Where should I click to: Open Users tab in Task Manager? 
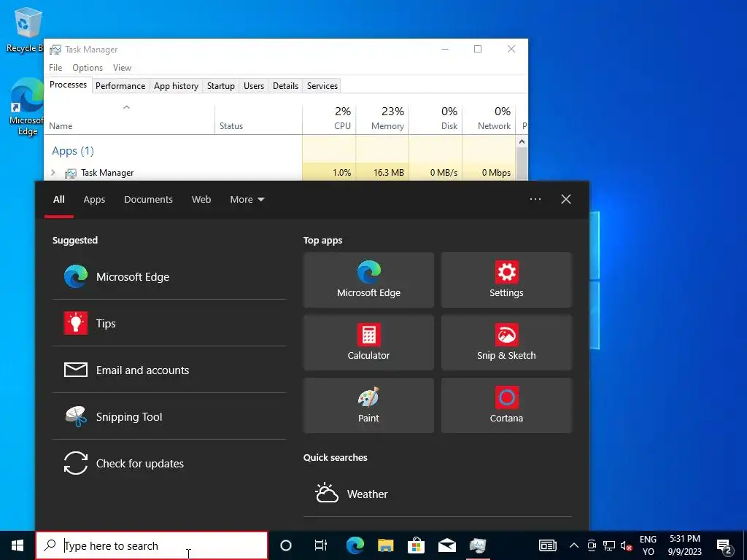click(x=253, y=86)
